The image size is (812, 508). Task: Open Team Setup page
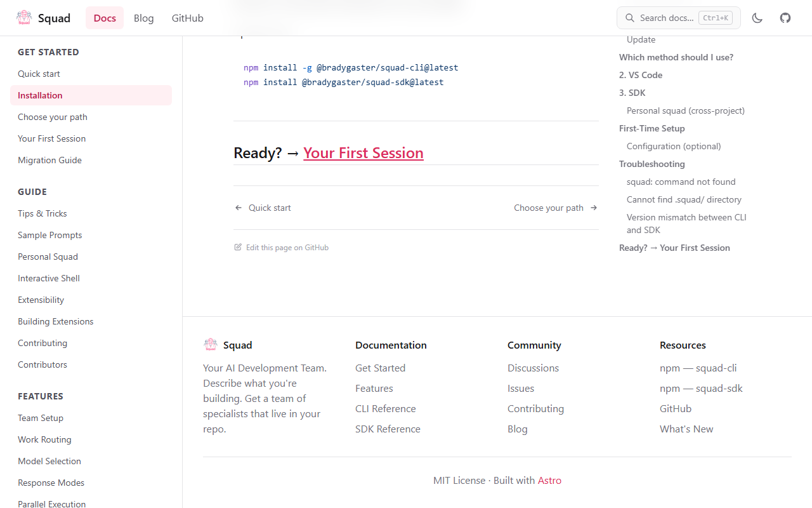91,418
